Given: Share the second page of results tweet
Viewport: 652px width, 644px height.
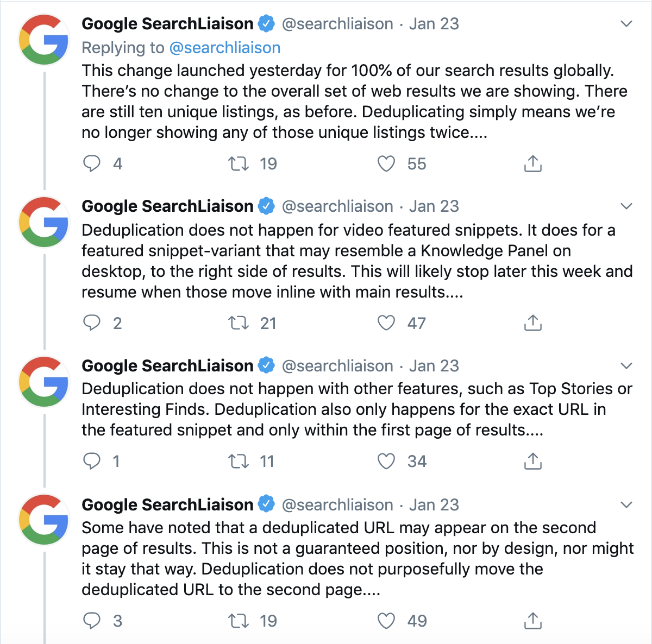Looking at the screenshot, I should tap(533, 621).
